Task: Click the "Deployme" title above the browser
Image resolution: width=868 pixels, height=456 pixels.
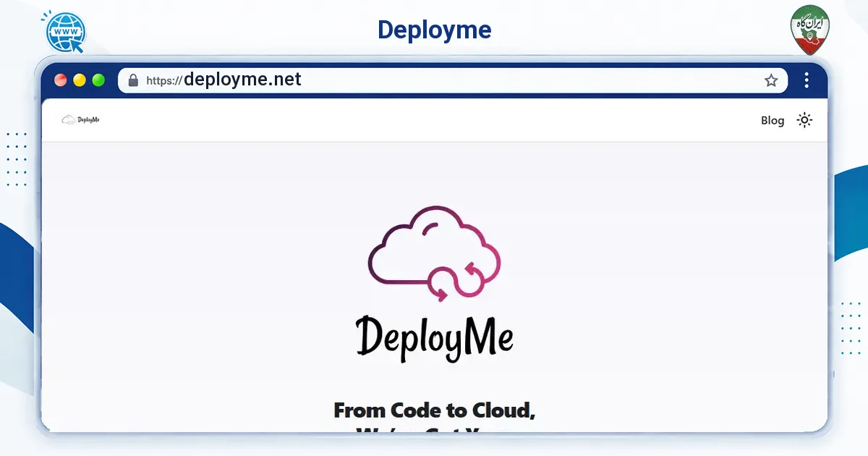Action: (x=434, y=30)
